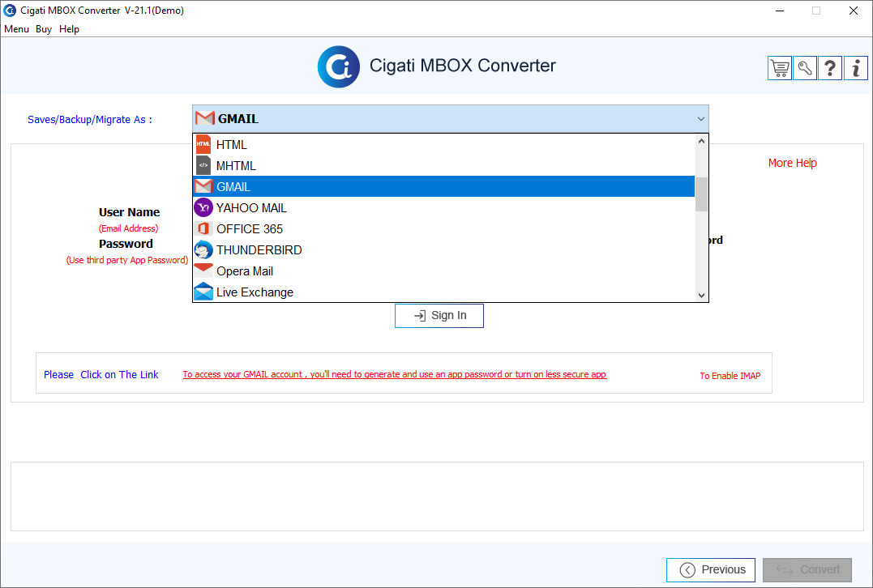Open the Help menu

click(69, 29)
